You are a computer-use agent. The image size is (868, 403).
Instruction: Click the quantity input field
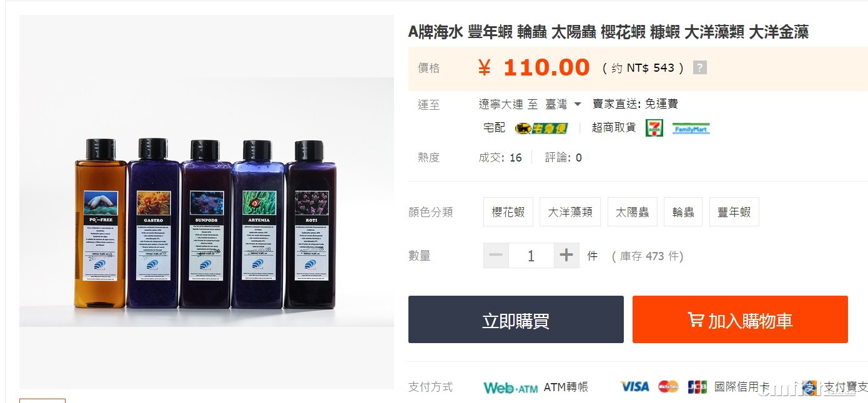pyautogui.click(x=531, y=256)
